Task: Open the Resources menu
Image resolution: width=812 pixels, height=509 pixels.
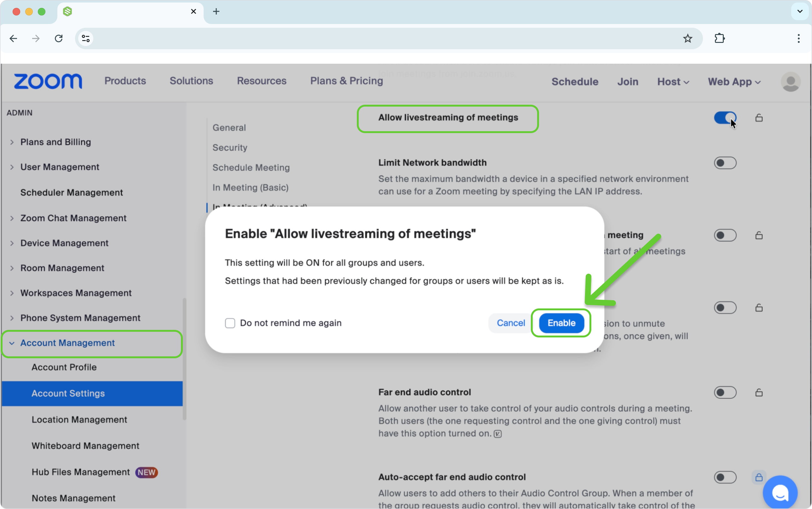Action: (262, 81)
